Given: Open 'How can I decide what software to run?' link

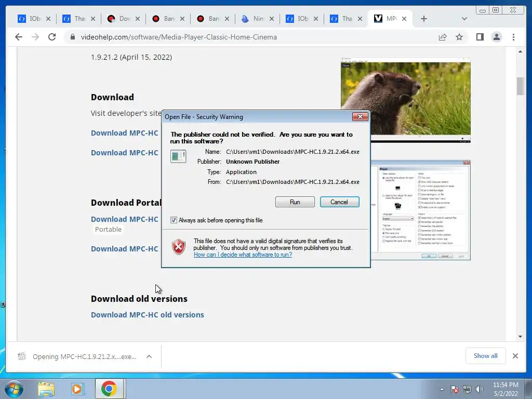Looking at the screenshot, I should click(x=243, y=255).
